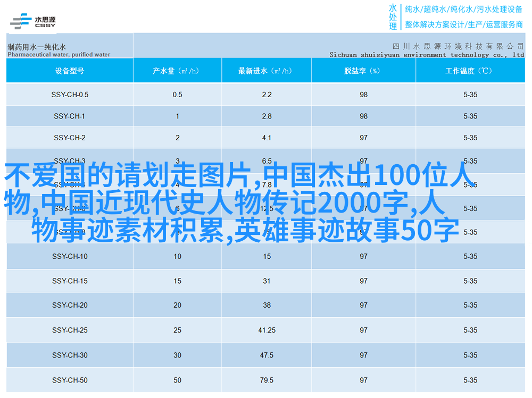
Task: Click the 四川水思源环境科技有限公司 company name
Action: coord(458,46)
